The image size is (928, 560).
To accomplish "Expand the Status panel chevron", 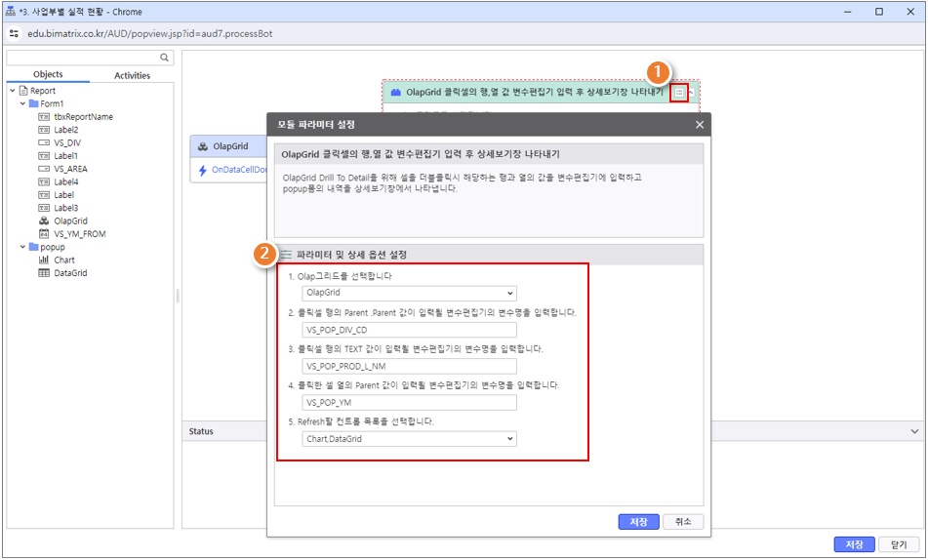I will click(914, 431).
